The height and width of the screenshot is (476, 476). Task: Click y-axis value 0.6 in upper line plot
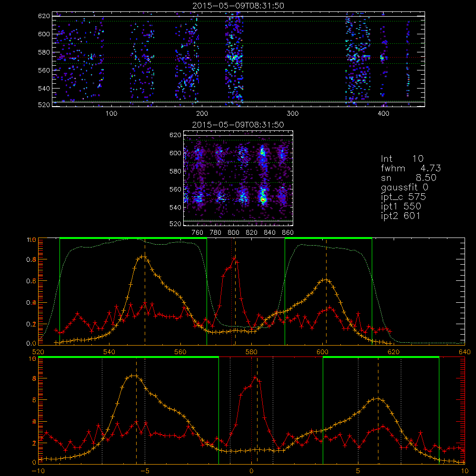coord(31,281)
